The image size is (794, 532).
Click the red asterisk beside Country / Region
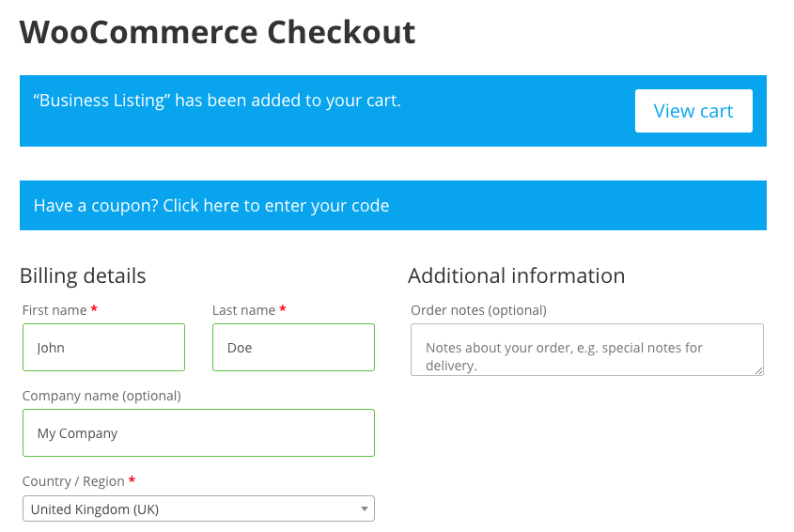click(x=132, y=479)
